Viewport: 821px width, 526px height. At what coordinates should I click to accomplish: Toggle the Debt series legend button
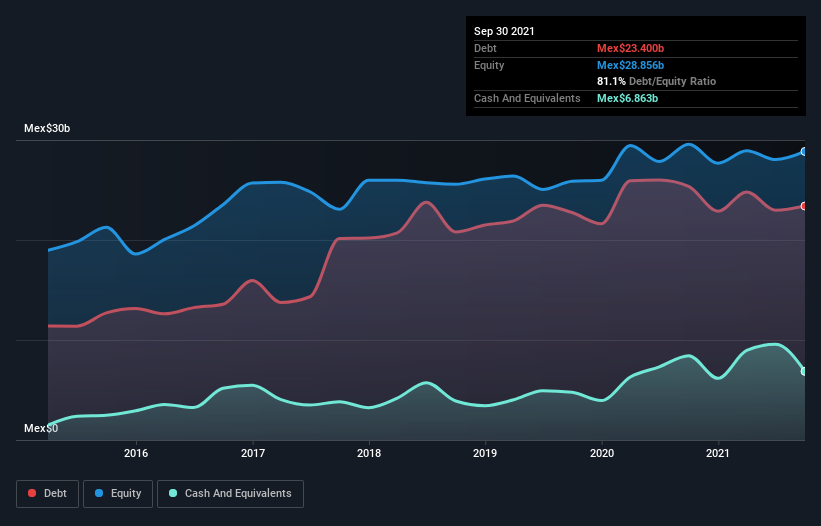click(48, 494)
